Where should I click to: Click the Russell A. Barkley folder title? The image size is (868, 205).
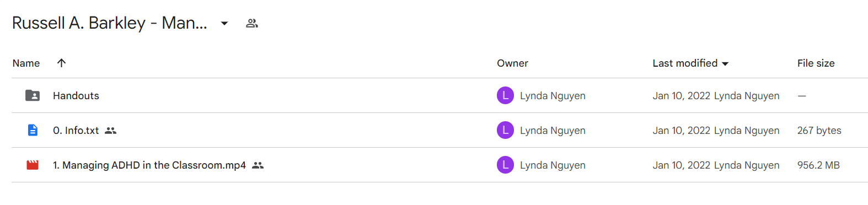(110, 23)
